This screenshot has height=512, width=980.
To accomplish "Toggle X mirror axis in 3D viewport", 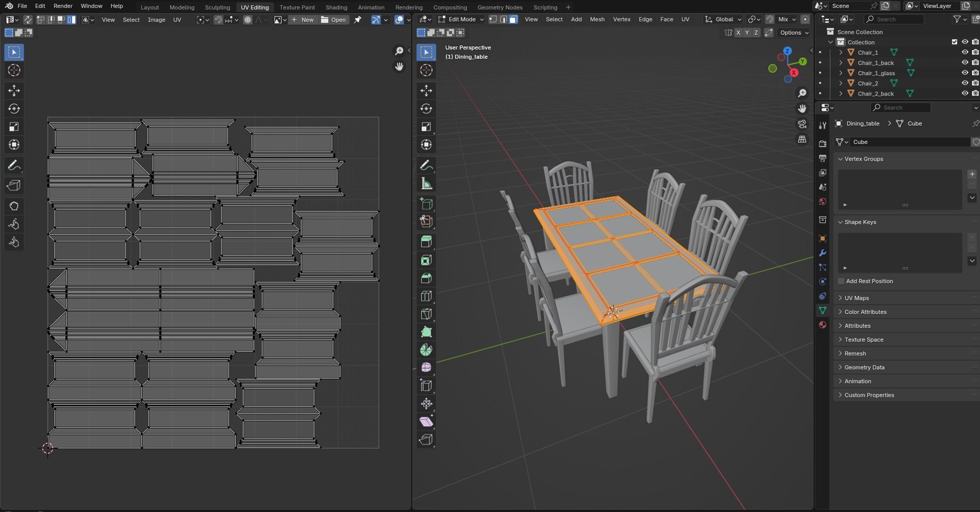I will click(x=738, y=33).
